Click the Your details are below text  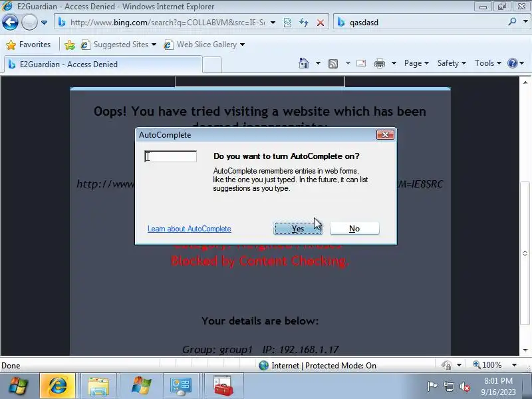coord(260,321)
